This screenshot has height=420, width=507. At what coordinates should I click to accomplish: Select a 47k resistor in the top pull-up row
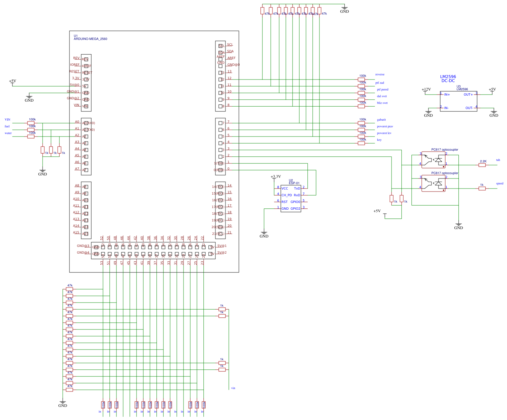pos(263,11)
